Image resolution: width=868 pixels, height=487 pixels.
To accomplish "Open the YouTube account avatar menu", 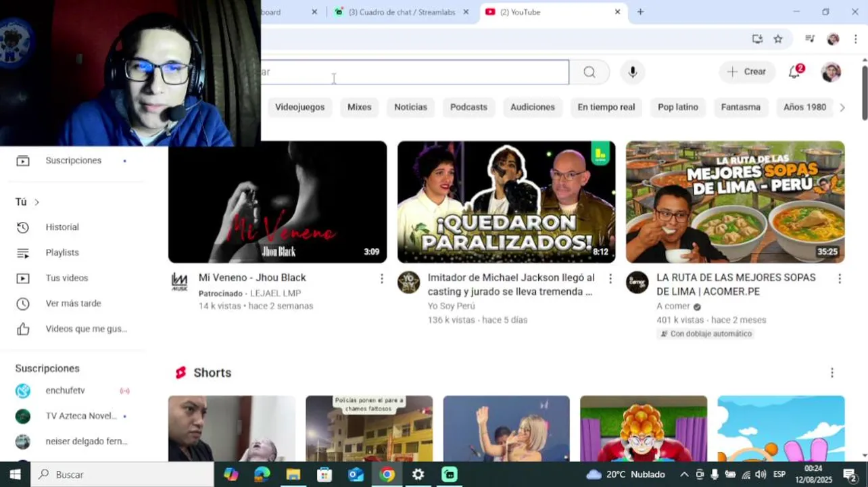I will 831,72.
